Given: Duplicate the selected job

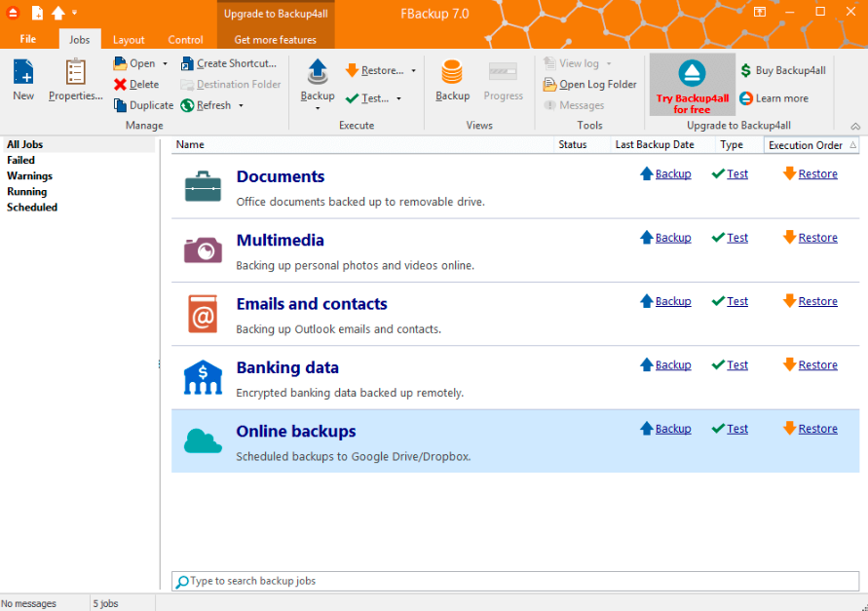Looking at the screenshot, I should (x=143, y=105).
